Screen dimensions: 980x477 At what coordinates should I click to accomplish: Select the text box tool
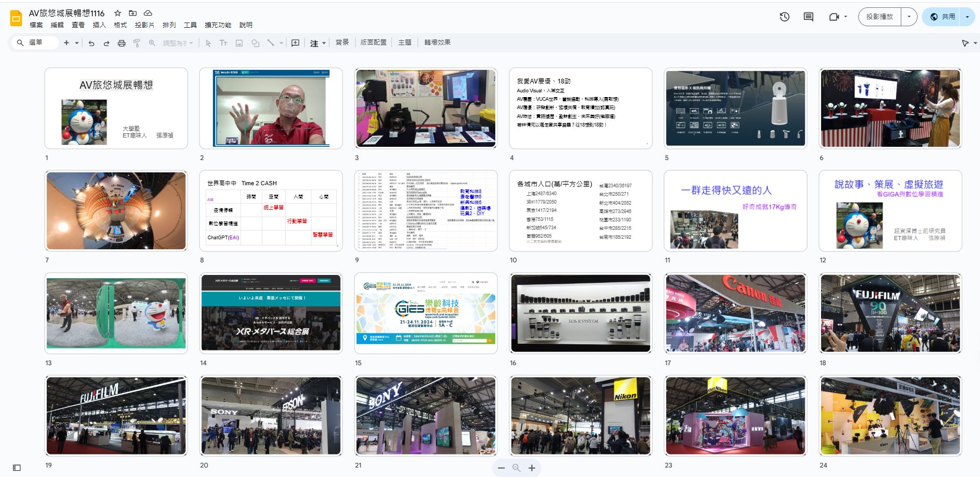coord(223,43)
